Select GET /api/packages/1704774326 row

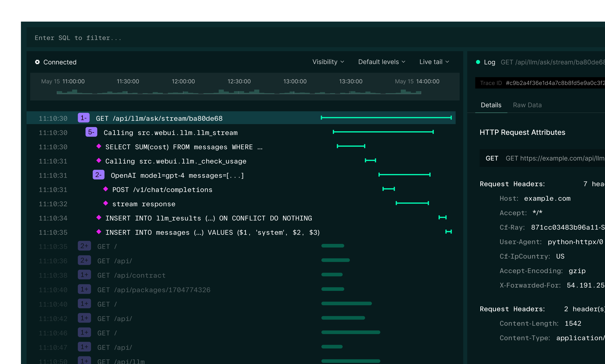[x=241, y=289]
